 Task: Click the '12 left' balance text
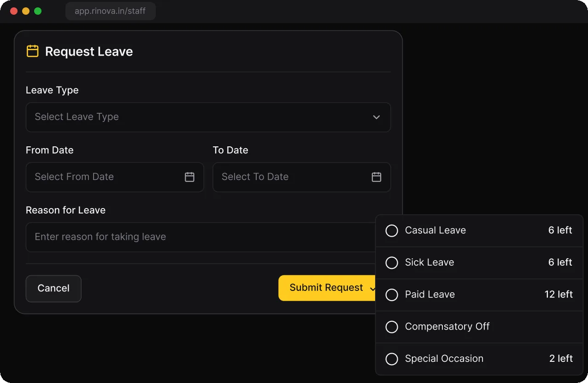[x=559, y=295]
